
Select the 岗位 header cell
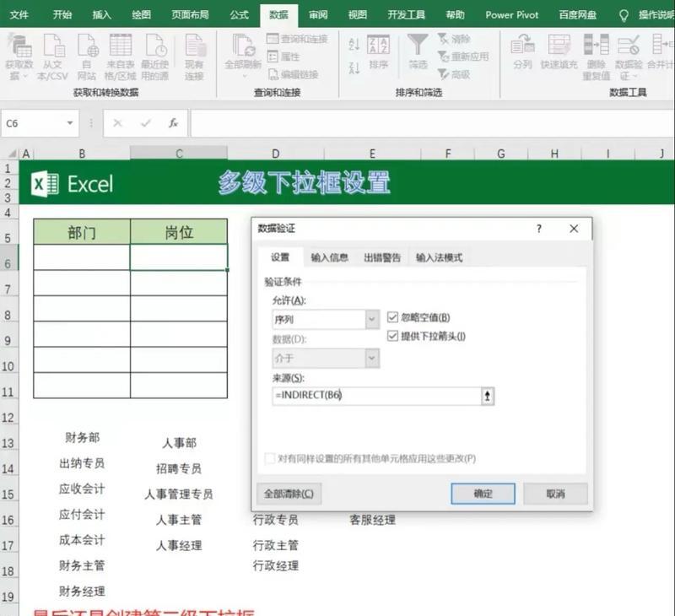[179, 232]
